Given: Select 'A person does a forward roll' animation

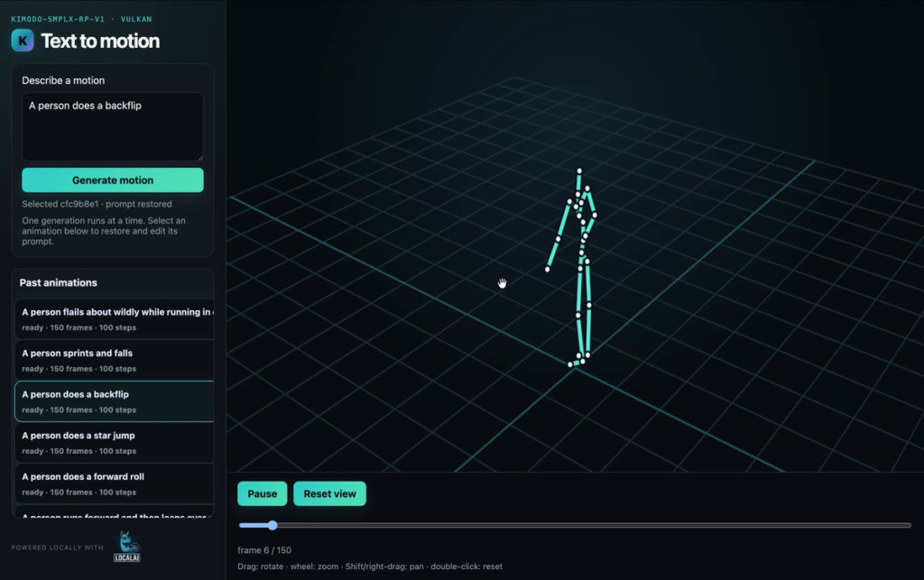Looking at the screenshot, I should (x=115, y=484).
